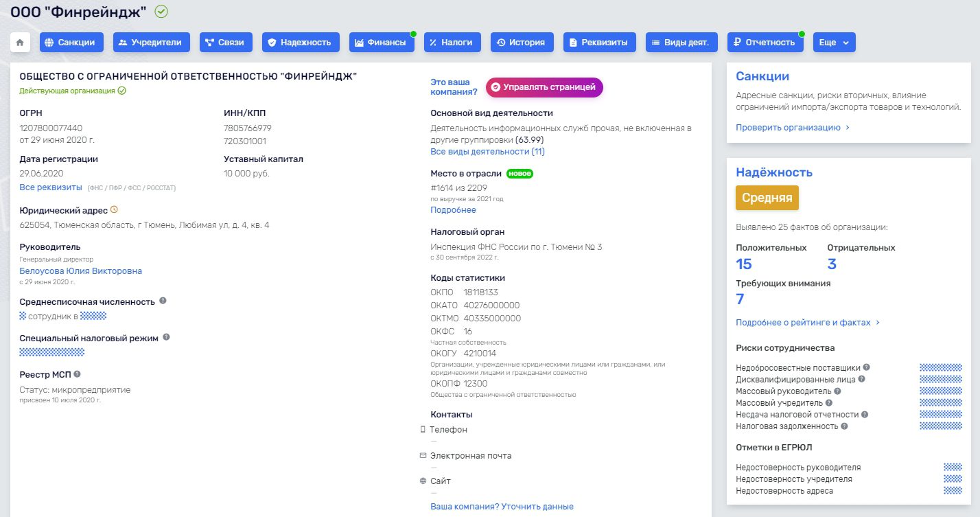This screenshot has height=517, width=980.
Task: Click the Управлять страницей button
Action: click(x=544, y=87)
